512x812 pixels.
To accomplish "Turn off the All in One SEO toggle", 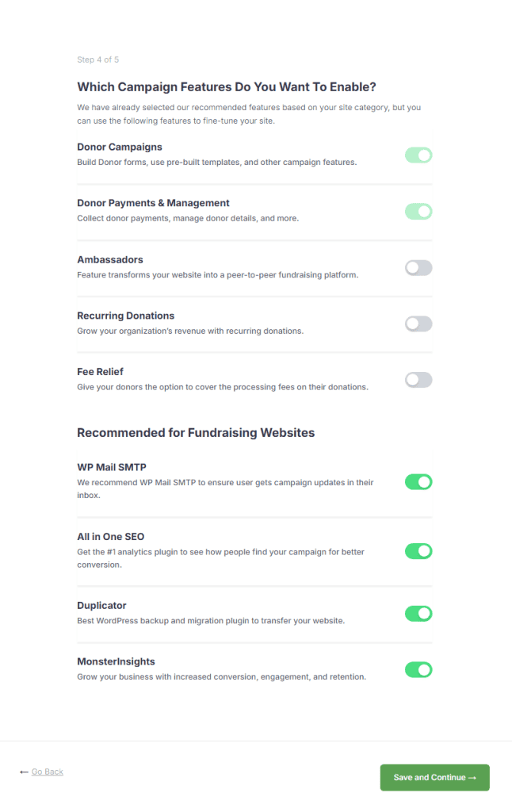I will tap(418, 550).
